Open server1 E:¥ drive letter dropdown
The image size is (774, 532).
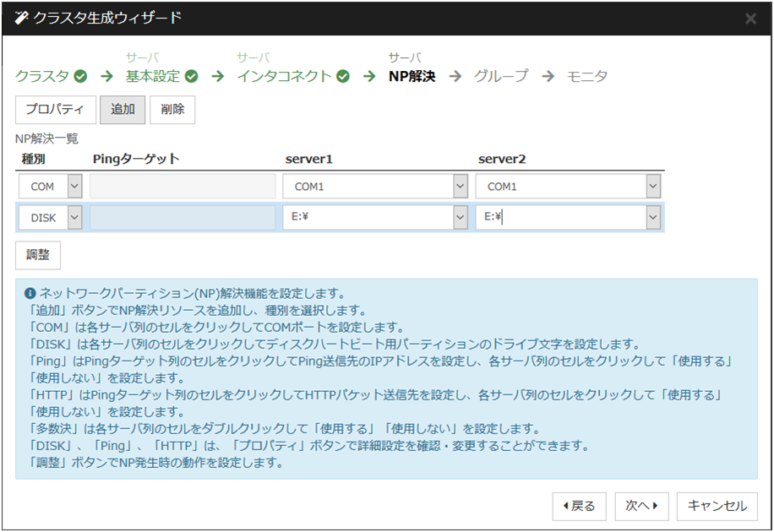(460, 218)
